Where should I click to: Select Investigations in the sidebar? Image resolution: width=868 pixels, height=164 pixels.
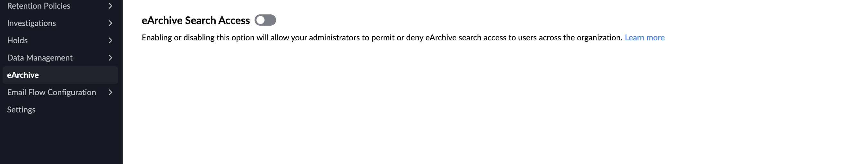[31, 23]
